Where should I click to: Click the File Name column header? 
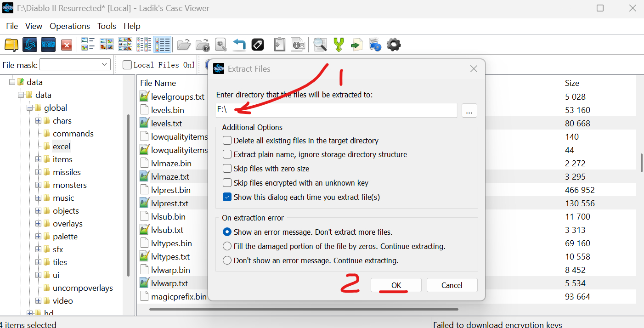click(158, 83)
